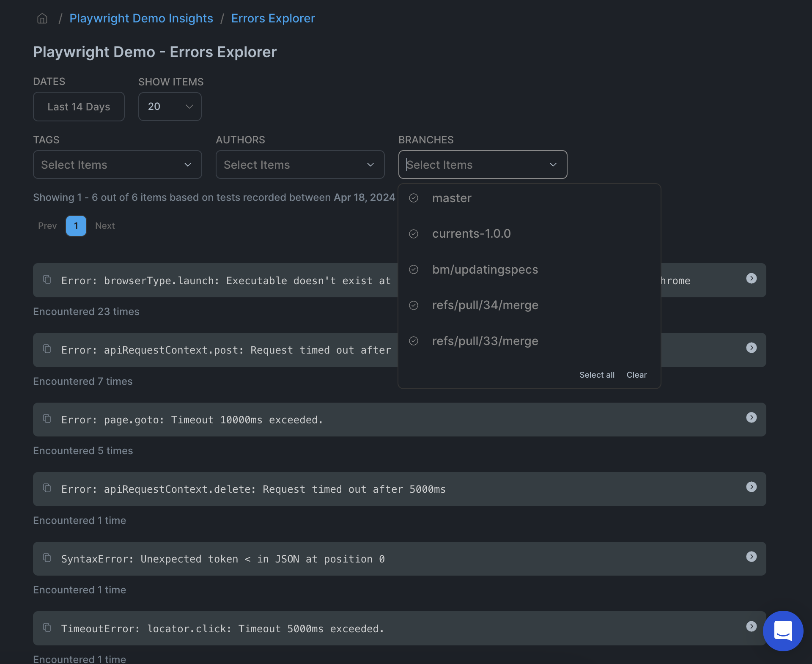Open the Authors Select Items dropdown
Viewport: 812px width, 664px height.
(300, 165)
